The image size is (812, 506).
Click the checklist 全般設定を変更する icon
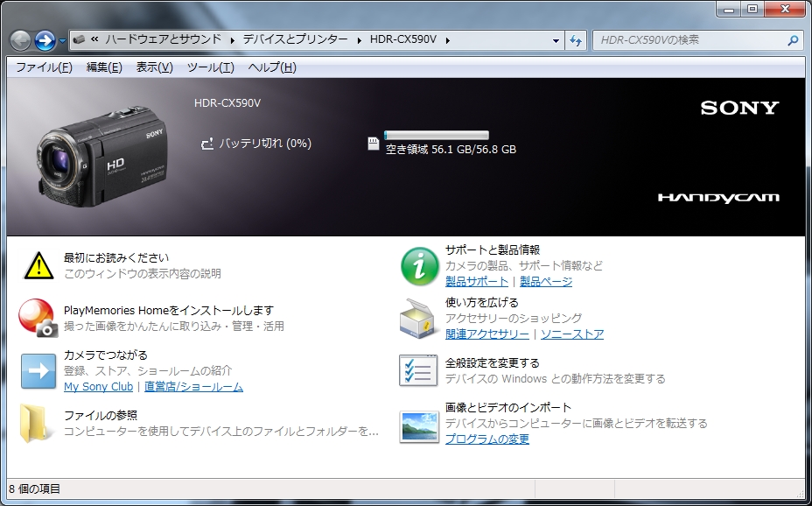pyautogui.click(x=418, y=370)
